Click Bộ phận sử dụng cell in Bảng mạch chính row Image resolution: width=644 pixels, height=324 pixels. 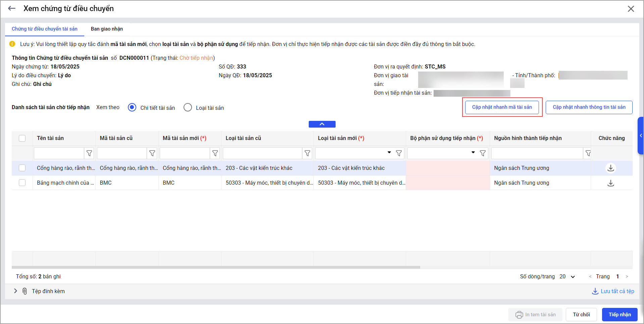tap(448, 183)
